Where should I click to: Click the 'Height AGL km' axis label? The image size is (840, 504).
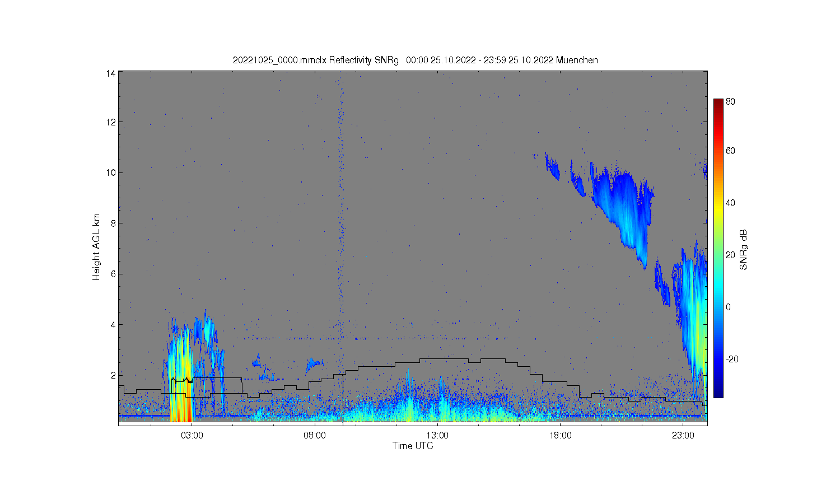point(96,247)
